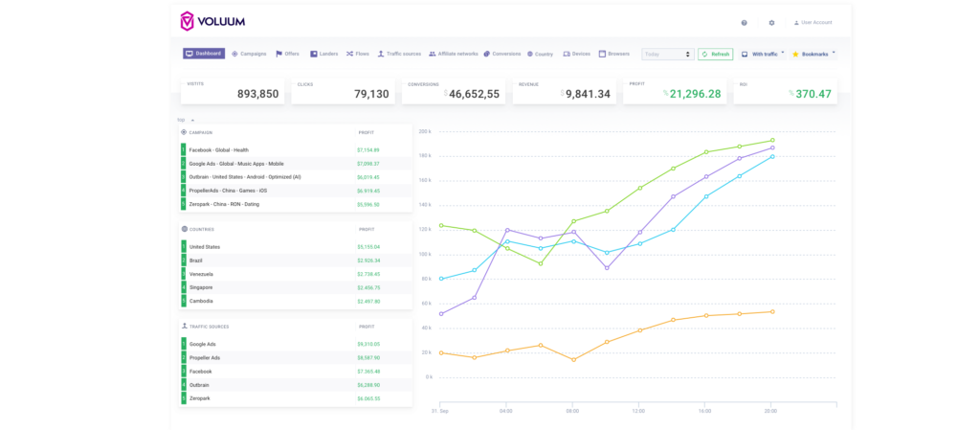Click the Offers flag icon
980x430 pixels.
(x=279, y=54)
